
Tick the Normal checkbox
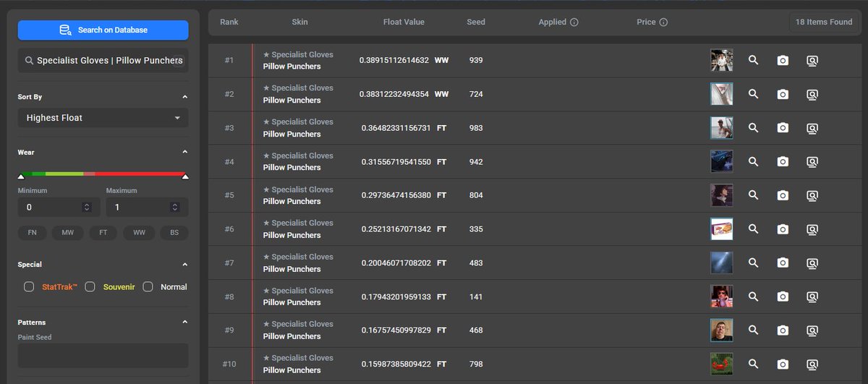point(148,286)
